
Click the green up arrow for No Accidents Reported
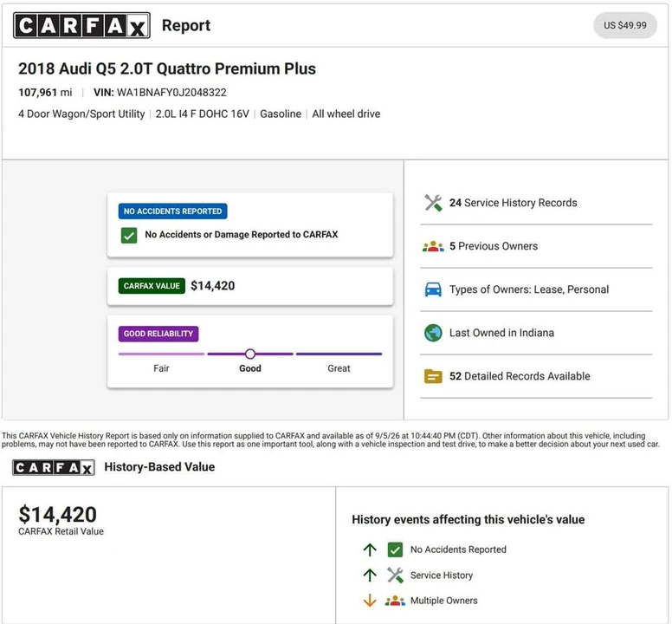pos(370,549)
